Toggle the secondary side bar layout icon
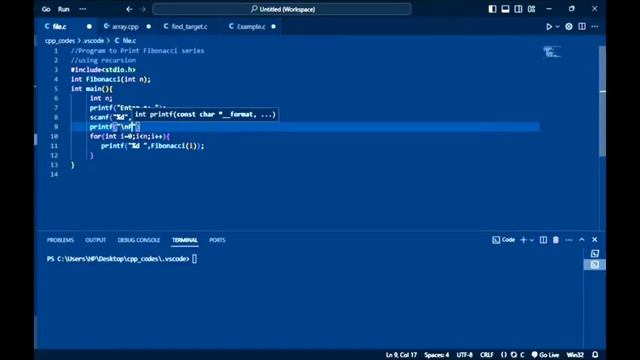640x360 pixels. 518,9
